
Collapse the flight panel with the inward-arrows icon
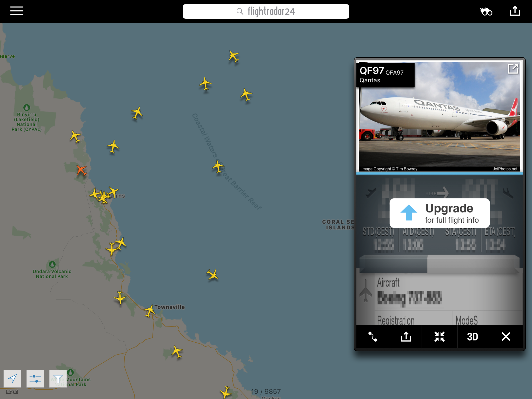click(x=440, y=337)
